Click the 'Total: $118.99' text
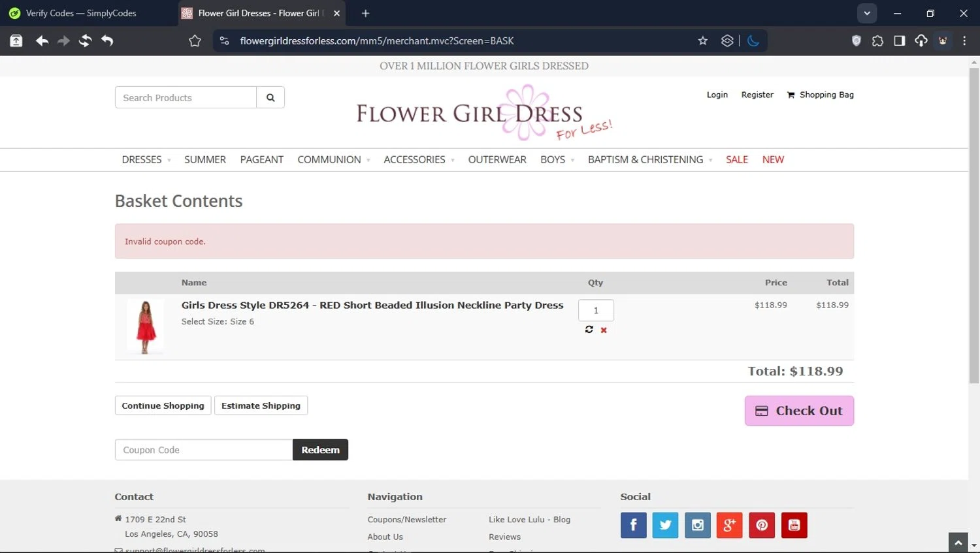980x553 pixels. pyautogui.click(x=795, y=371)
